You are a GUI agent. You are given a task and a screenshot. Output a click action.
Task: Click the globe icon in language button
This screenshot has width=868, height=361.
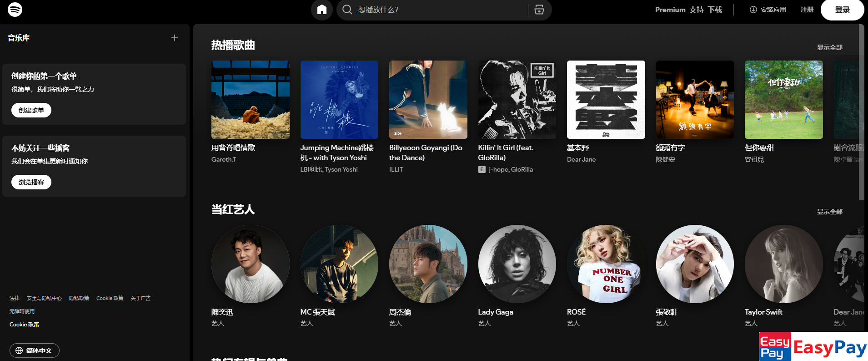pyautogui.click(x=19, y=351)
